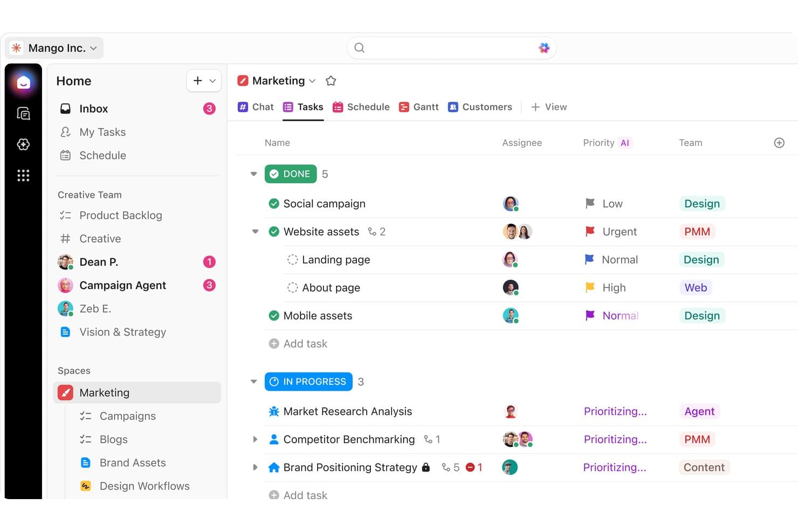The width and height of the screenshot is (798, 532).
Task: Click the person icon of Competitor Benchmarking
Action: pos(274,439)
